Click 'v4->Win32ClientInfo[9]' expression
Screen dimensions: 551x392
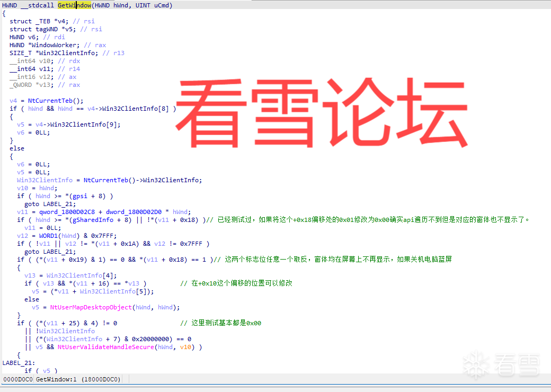point(76,124)
